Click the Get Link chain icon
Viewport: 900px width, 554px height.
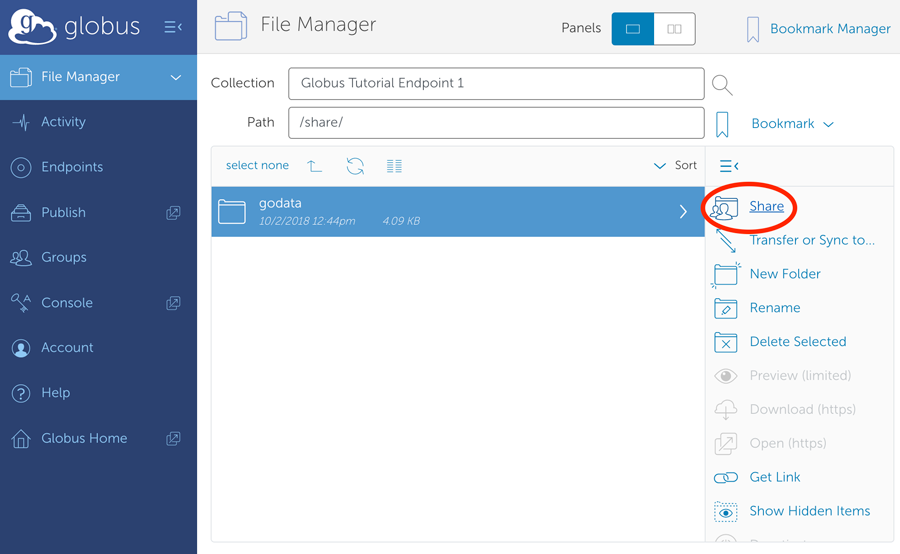[x=726, y=478]
